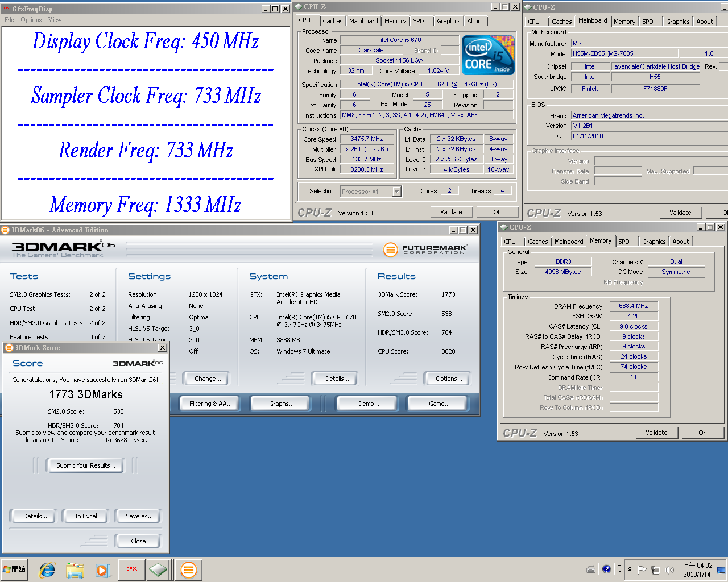This screenshot has height=582, width=728.
Task: Click OK in CPU-Z memory window
Action: pos(703,433)
